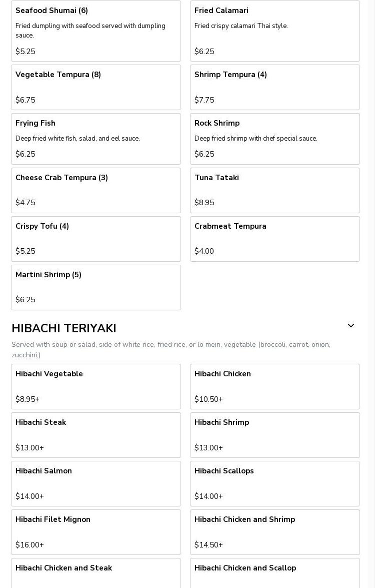
Task: Open the Crabmeat Tempura item
Action: [x=275, y=239]
